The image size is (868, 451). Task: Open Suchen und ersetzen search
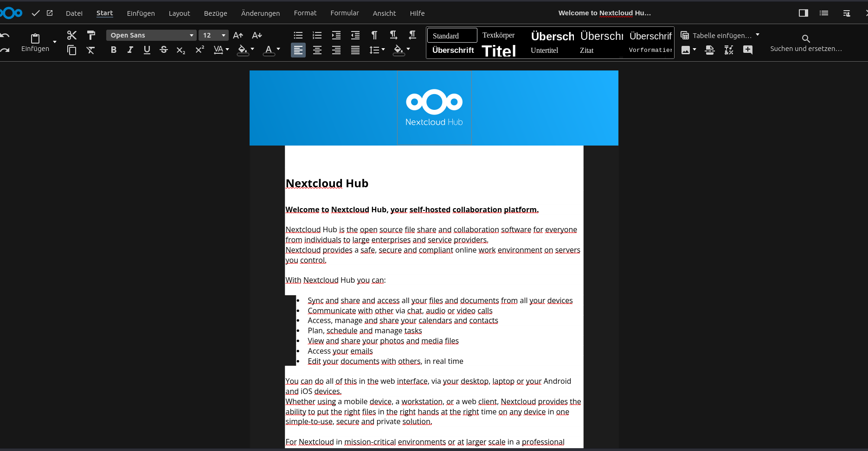tap(806, 43)
